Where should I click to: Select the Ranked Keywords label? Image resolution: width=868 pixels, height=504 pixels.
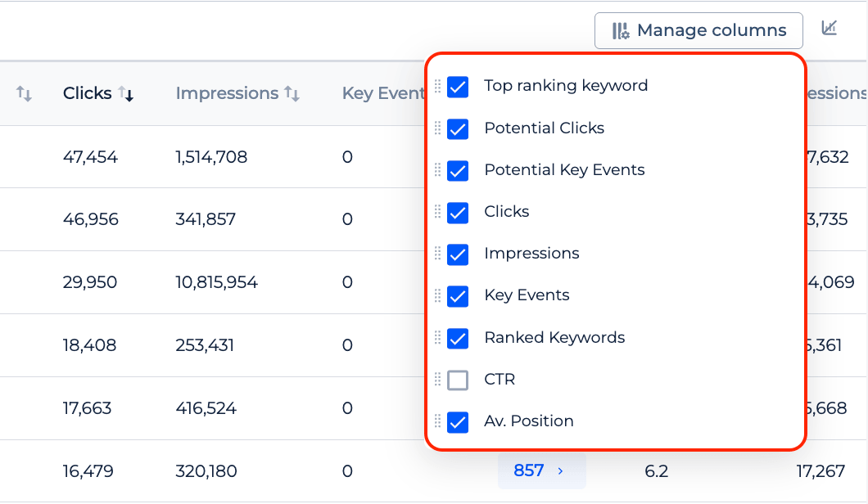point(554,337)
